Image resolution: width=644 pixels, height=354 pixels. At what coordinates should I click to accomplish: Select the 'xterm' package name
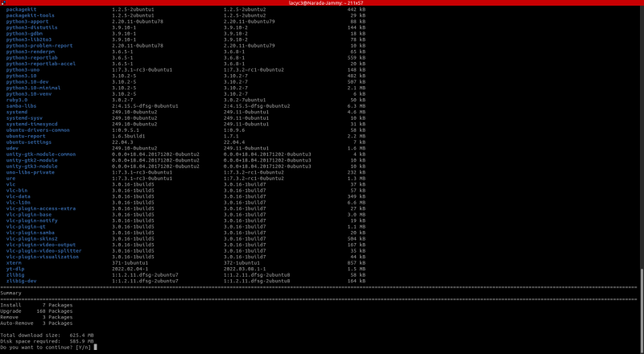(x=14, y=263)
